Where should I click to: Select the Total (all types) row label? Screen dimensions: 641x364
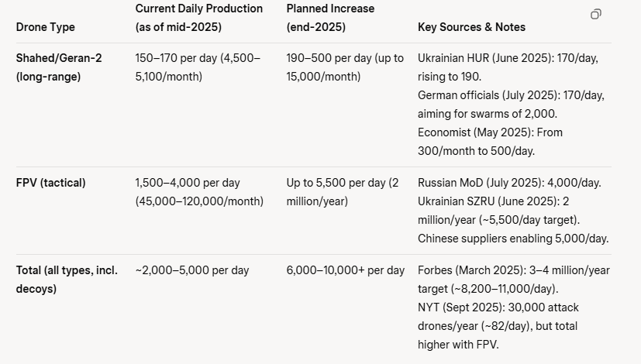coord(67,280)
